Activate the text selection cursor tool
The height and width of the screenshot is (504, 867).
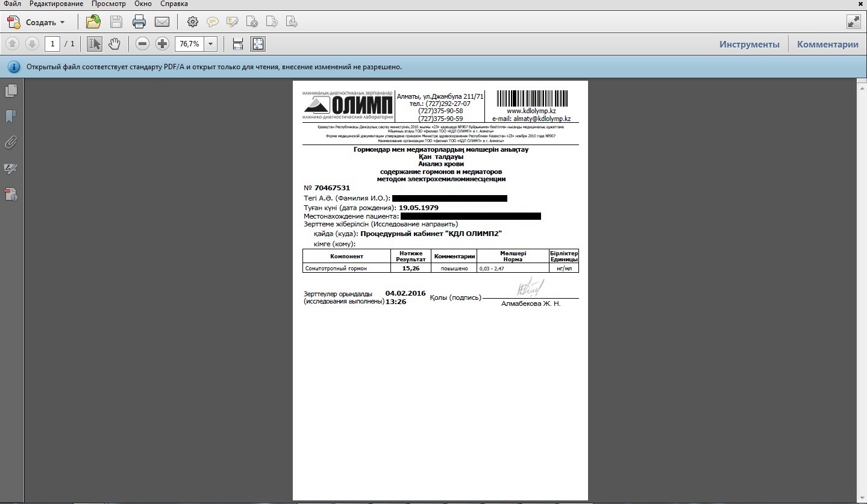95,43
